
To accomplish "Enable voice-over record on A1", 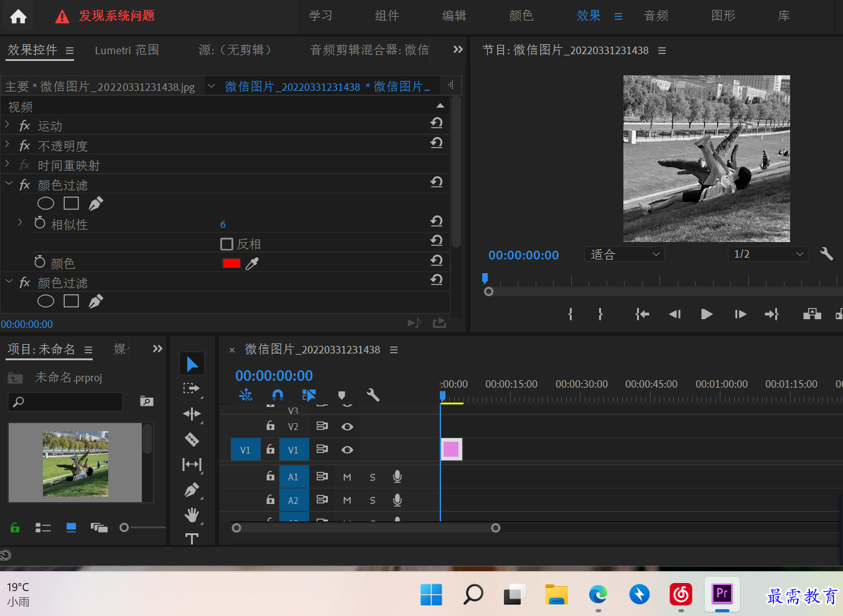I will 398,477.
